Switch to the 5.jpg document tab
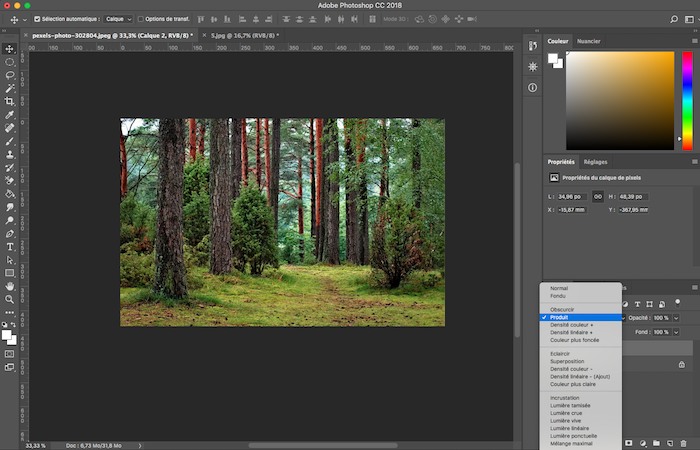This screenshot has height=450, width=700. (245, 35)
